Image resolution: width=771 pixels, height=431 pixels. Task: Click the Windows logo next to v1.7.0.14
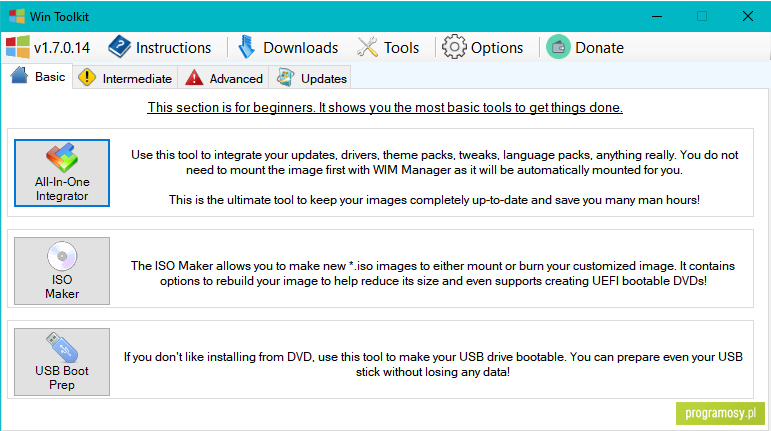[x=18, y=47]
